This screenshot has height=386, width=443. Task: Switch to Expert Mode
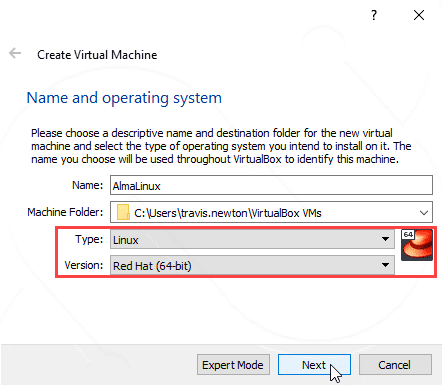[x=233, y=365]
